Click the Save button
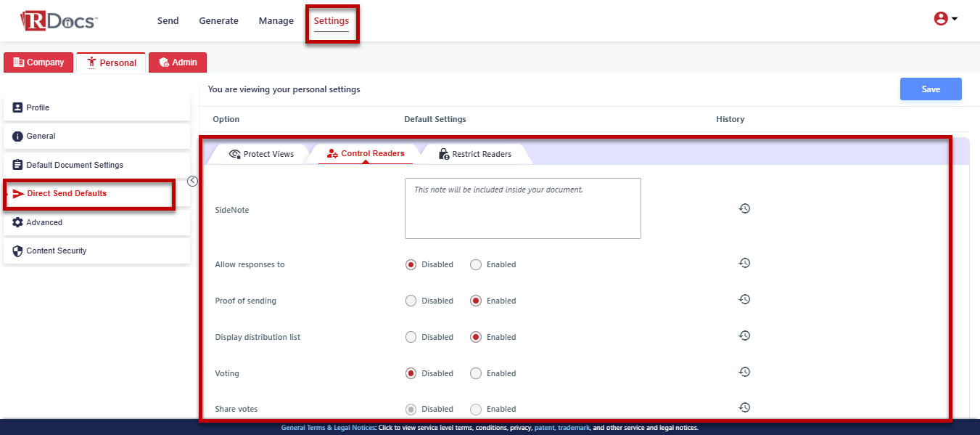 (x=931, y=89)
